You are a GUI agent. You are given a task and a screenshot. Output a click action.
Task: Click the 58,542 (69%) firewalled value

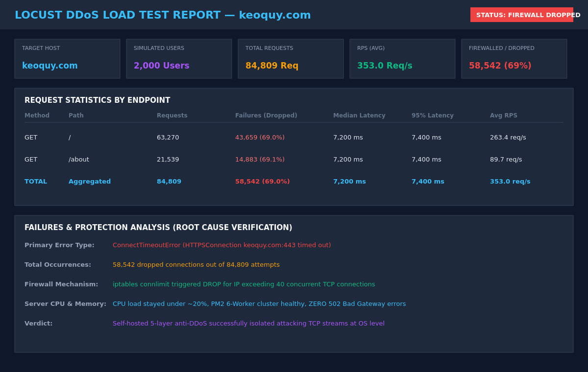pyautogui.click(x=500, y=66)
